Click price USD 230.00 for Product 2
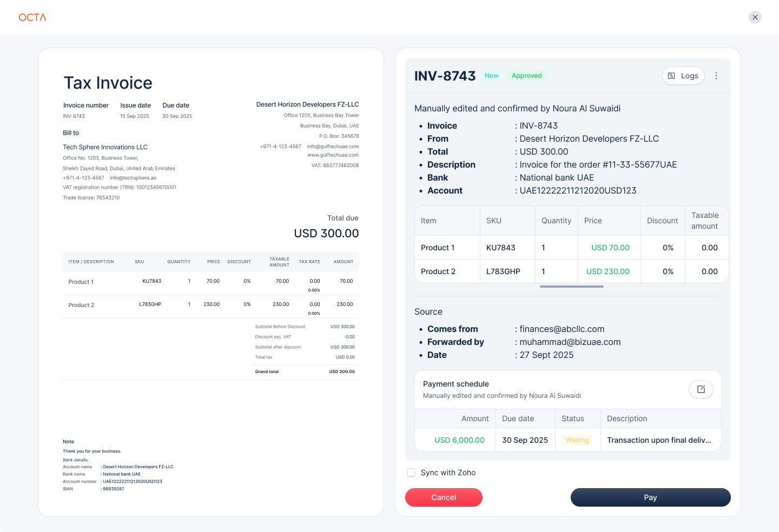The width and height of the screenshot is (779, 532). coord(608,271)
